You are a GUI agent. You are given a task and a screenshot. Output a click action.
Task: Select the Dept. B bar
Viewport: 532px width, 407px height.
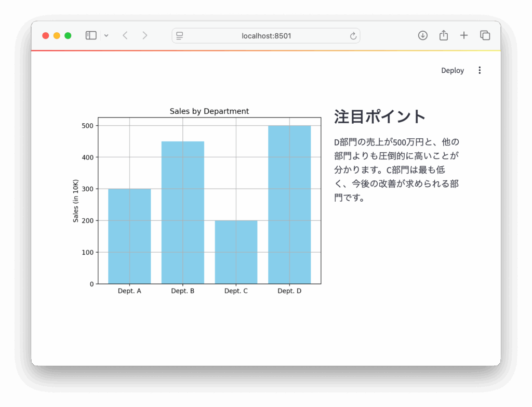[x=182, y=212]
